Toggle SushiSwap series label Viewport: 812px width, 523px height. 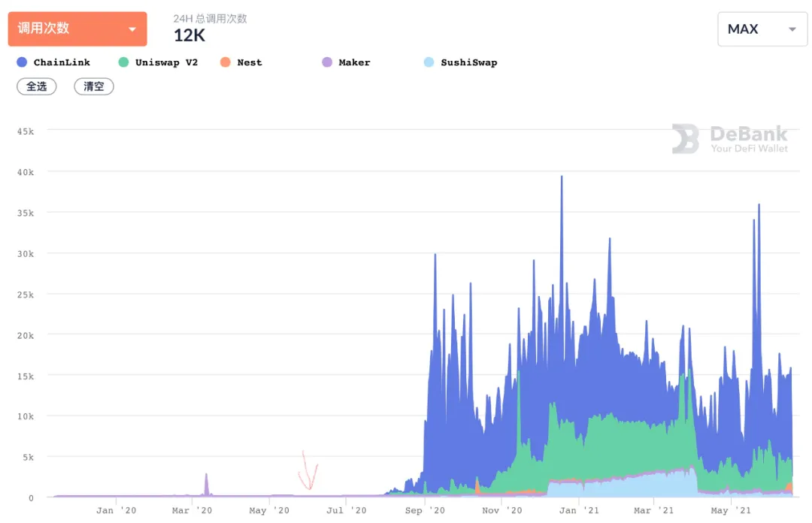pyautogui.click(x=468, y=62)
